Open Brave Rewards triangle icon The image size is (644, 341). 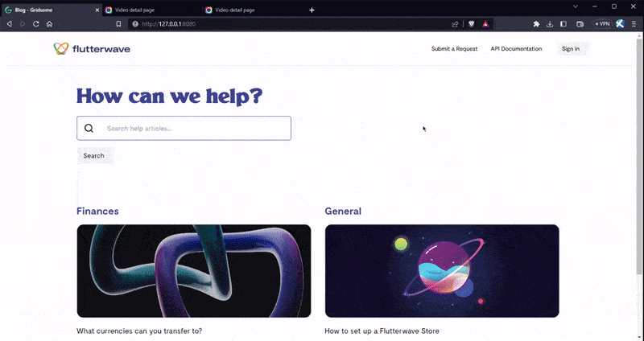point(486,24)
